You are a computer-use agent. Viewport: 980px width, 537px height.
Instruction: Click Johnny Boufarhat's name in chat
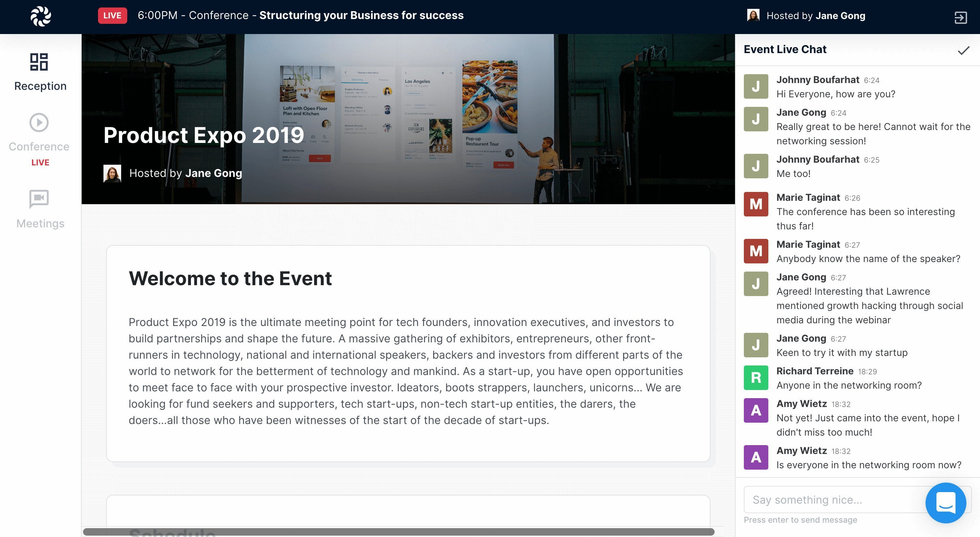click(x=818, y=80)
